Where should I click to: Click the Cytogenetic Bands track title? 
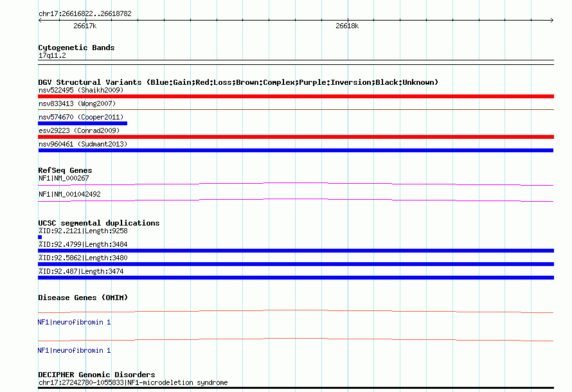point(76,48)
